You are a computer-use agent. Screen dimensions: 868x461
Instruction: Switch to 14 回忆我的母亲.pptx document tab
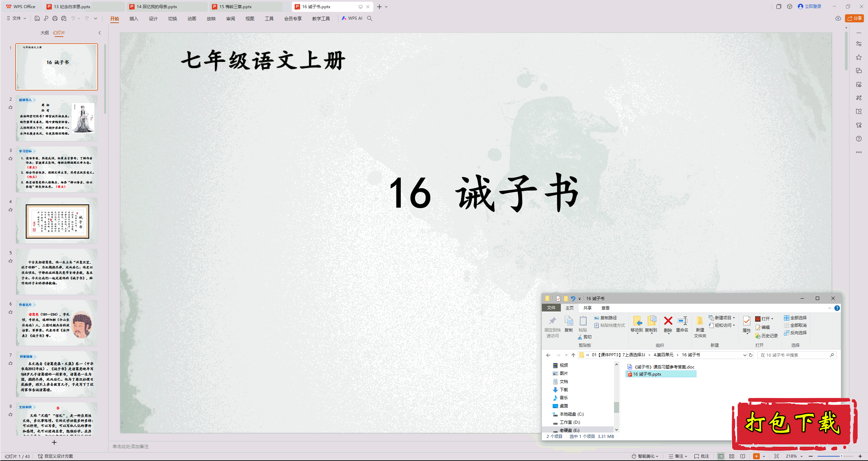click(x=167, y=6)
